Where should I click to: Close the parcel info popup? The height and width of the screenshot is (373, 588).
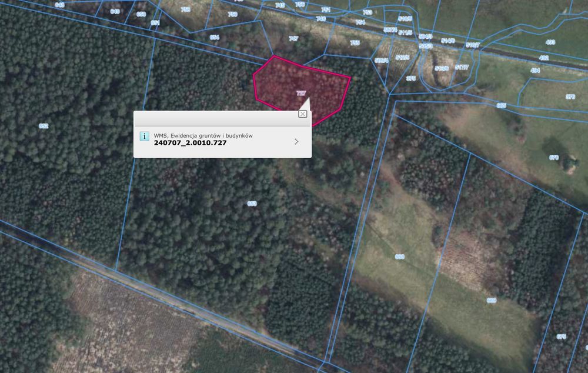pos(303,114)
